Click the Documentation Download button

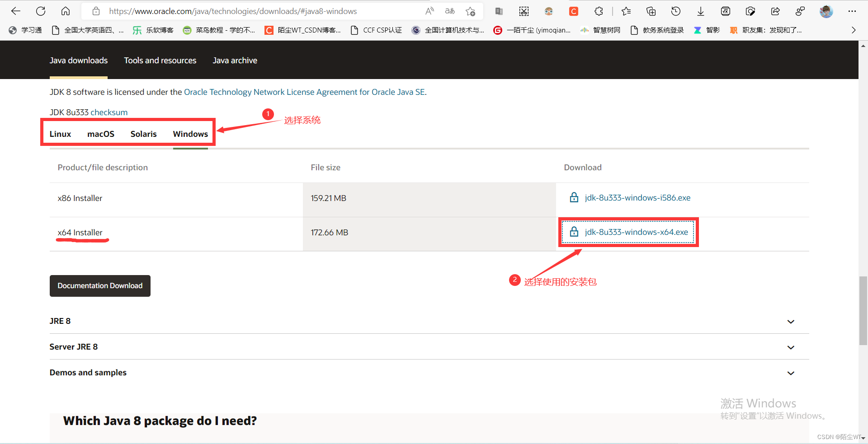(x=100, y=286)
